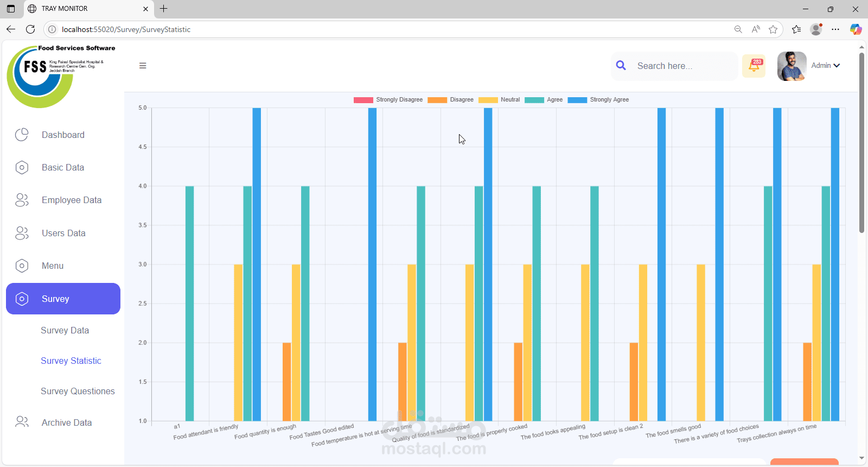Collapse the highlighted Survey menu label
This screenshot has height=467, width=868.
[x=55, y=299]
